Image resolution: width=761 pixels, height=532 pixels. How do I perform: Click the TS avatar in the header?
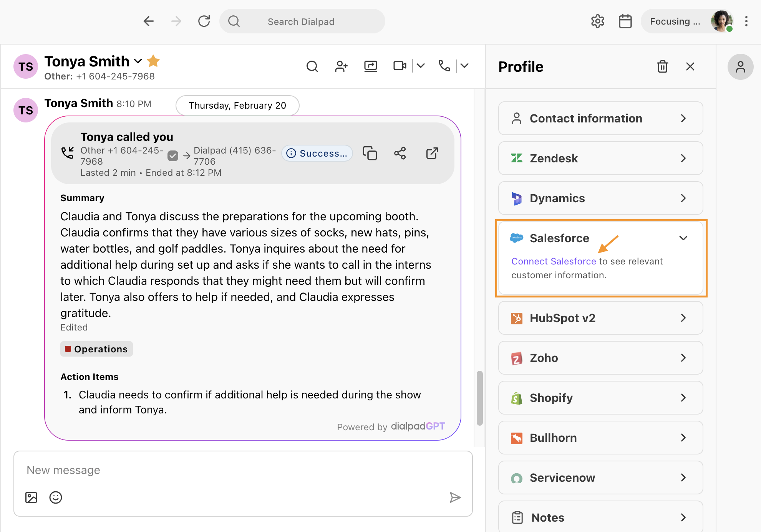[26, 66]
